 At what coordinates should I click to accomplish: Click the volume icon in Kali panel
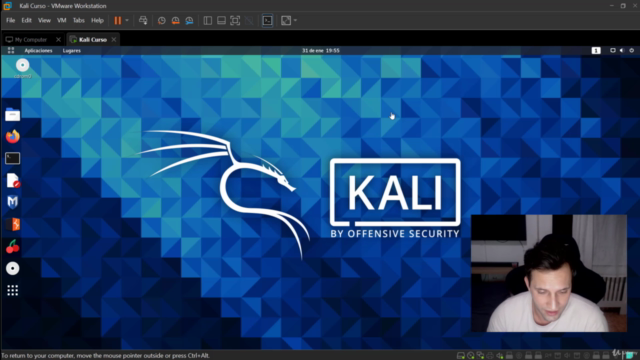point(622,51)
